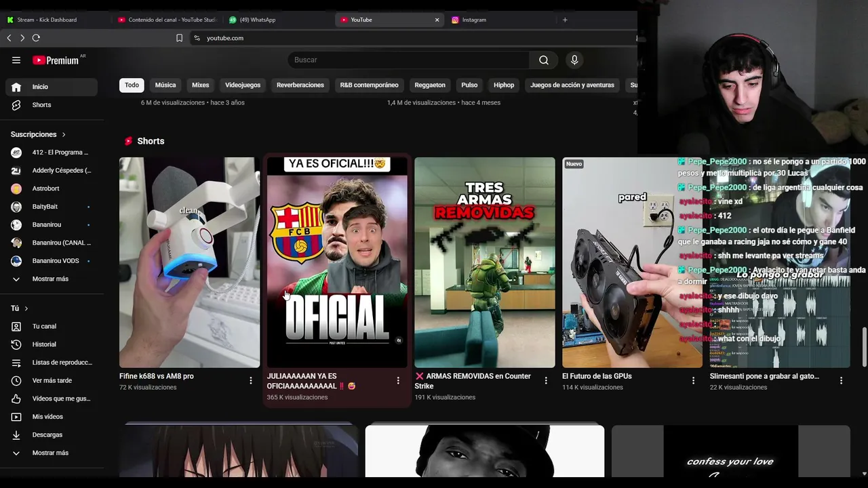Click the Slimesanti pone a grabar title
868x488 pixels.
click(764, 376)
